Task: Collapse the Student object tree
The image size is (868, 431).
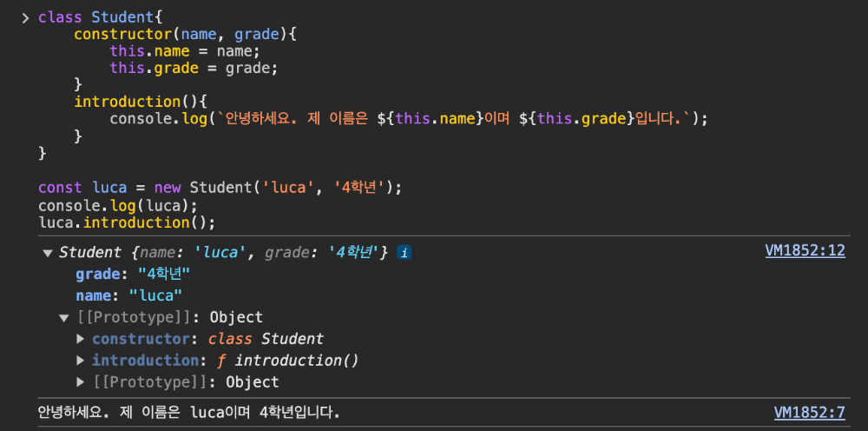Action: coord(48,253)
